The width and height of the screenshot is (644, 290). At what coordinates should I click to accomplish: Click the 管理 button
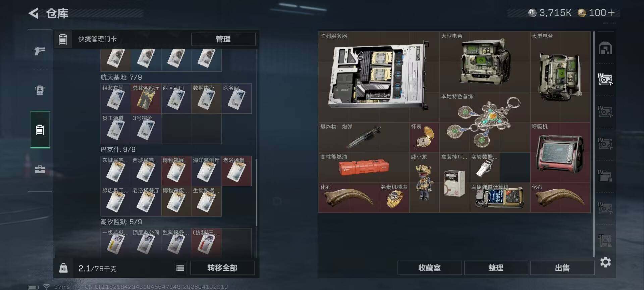tap(223, 39)
